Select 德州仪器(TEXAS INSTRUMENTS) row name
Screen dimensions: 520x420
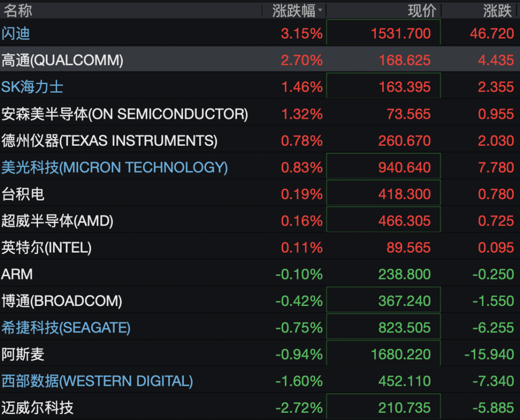pos(109,140)
